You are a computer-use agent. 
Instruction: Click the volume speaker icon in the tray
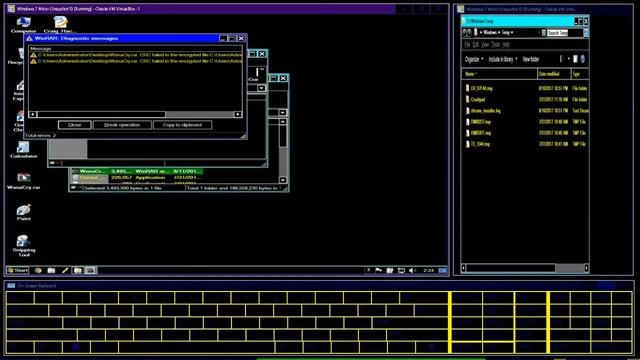(x=412, y=270)
